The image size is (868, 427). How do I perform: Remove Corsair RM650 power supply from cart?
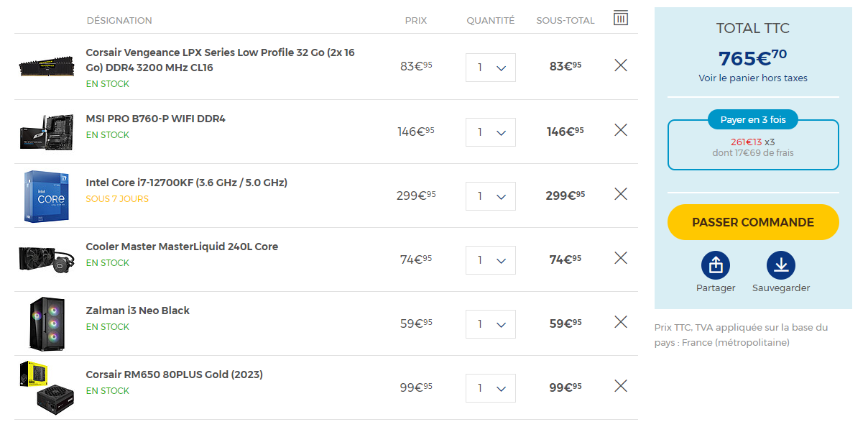click(x=621, y=386)
